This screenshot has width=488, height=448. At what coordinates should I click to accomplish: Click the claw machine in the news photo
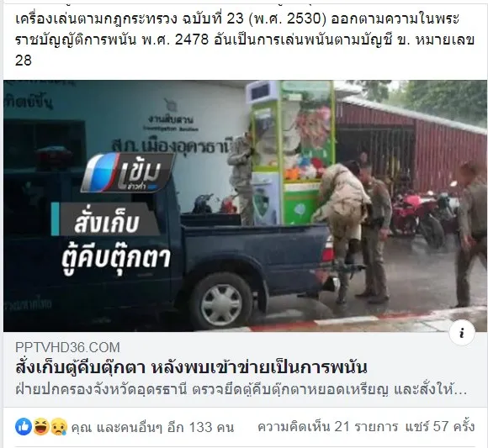292,152
